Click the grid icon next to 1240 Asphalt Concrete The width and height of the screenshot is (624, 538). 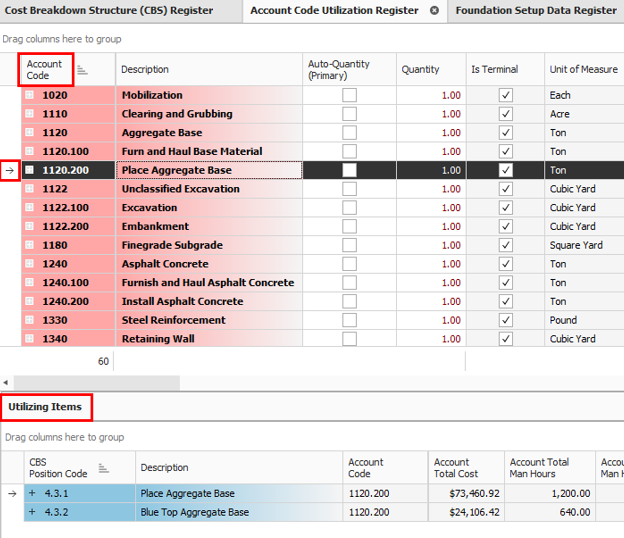(30, 264)
